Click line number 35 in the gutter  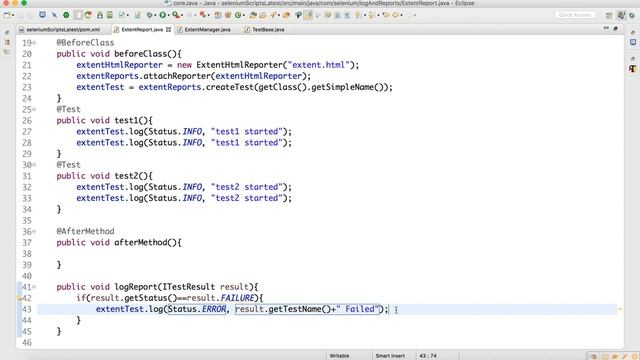pyautogui.click(x=27, y=220)
